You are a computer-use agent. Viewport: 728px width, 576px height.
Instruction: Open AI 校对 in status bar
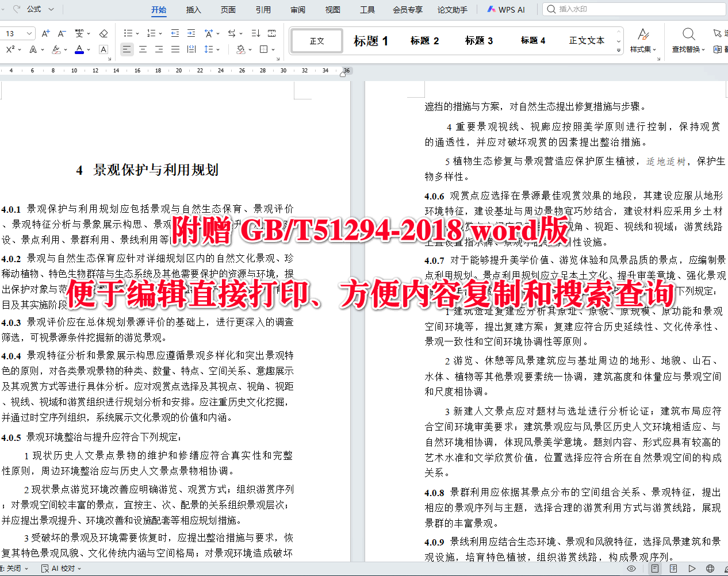pyautogui.click(x=61, y=569)
